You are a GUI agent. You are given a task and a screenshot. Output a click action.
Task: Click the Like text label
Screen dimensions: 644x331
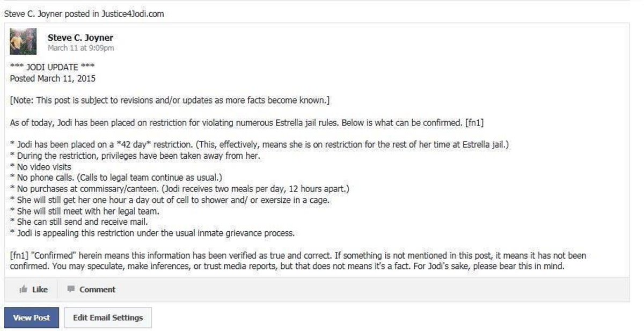pos(40,290)
